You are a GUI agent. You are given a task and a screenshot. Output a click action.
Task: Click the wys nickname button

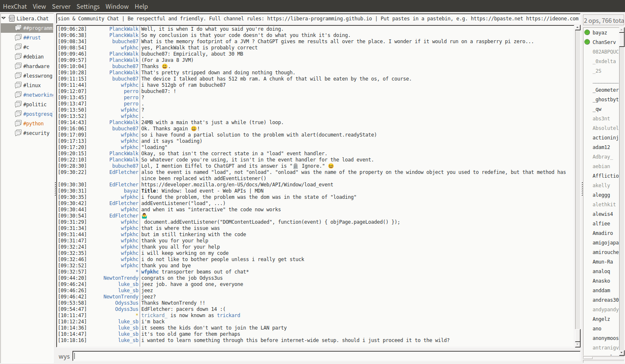64,357
